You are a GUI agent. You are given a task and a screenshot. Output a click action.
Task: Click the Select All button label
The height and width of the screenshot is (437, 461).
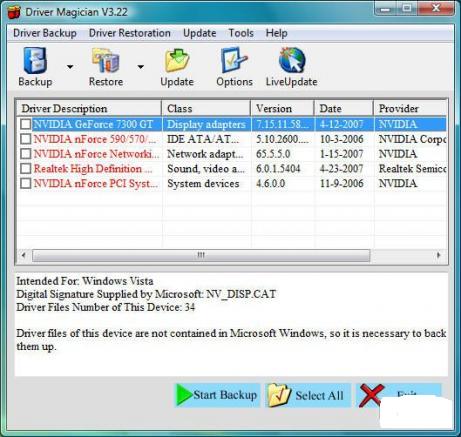click(319, 396)
